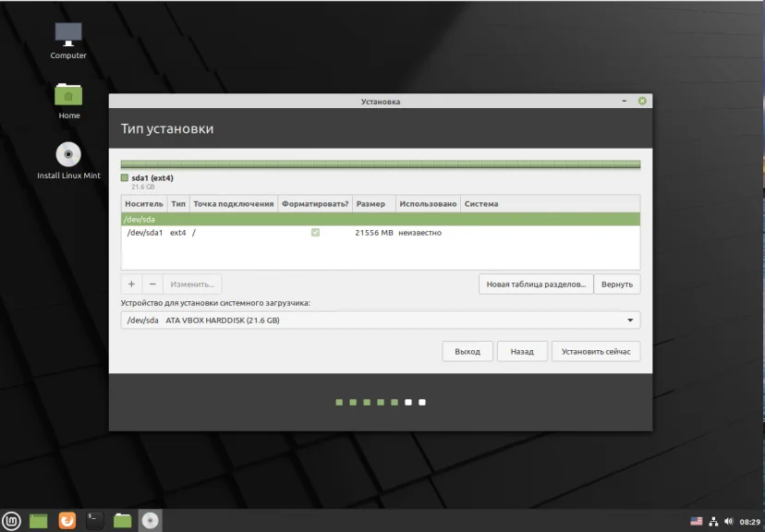Open the Linux Mint start menu

(x=12, y=520)
